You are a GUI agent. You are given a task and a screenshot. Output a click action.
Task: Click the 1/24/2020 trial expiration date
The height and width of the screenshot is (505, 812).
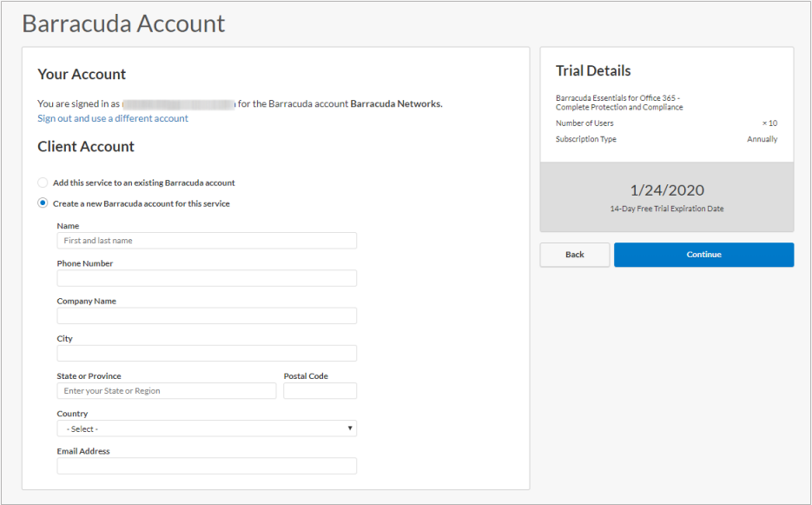tap(667, 190)
